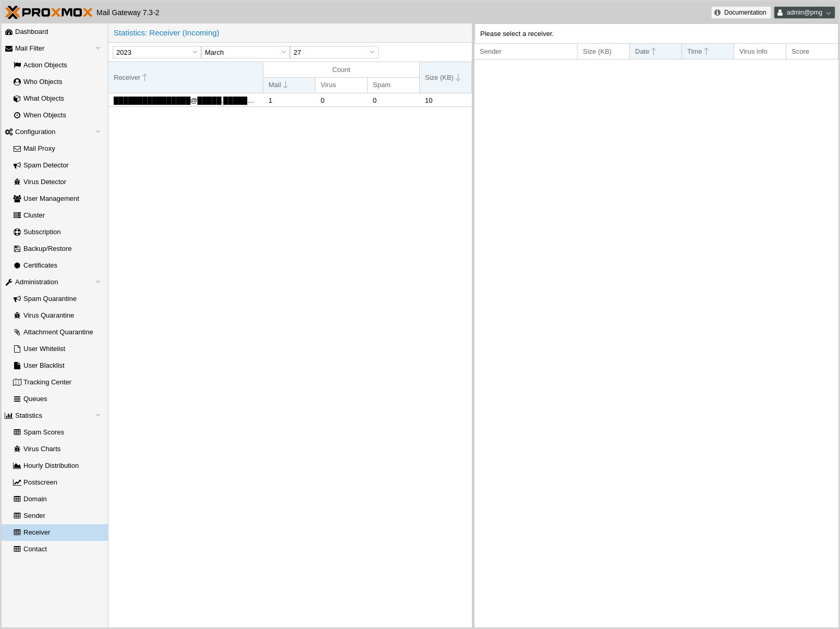
Task: Click the Spam Detector megaphone icon
Action: [17, 165]
